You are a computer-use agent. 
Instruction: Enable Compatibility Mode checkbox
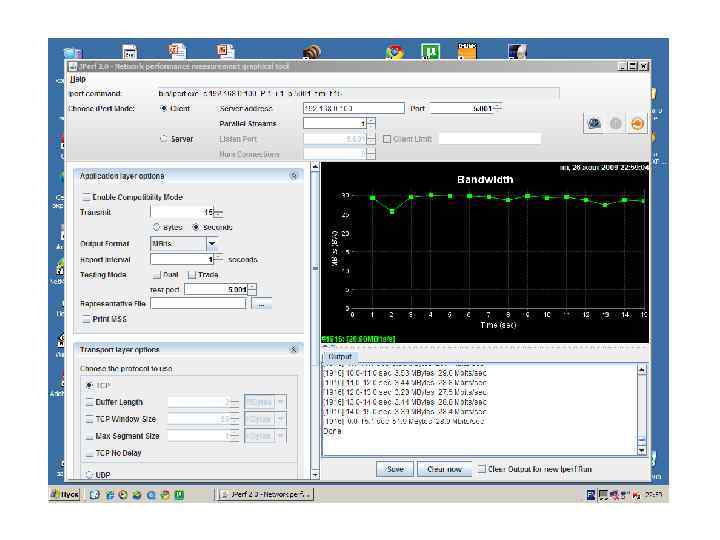click(86, 197)
